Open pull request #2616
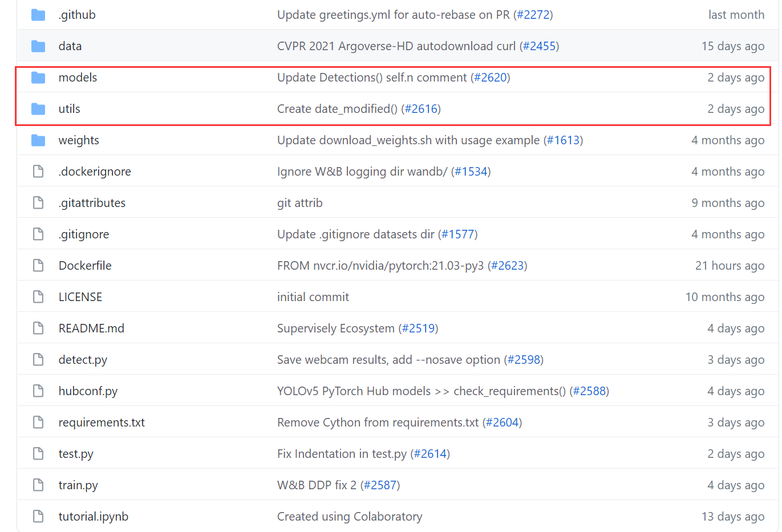 click(422, 108)
